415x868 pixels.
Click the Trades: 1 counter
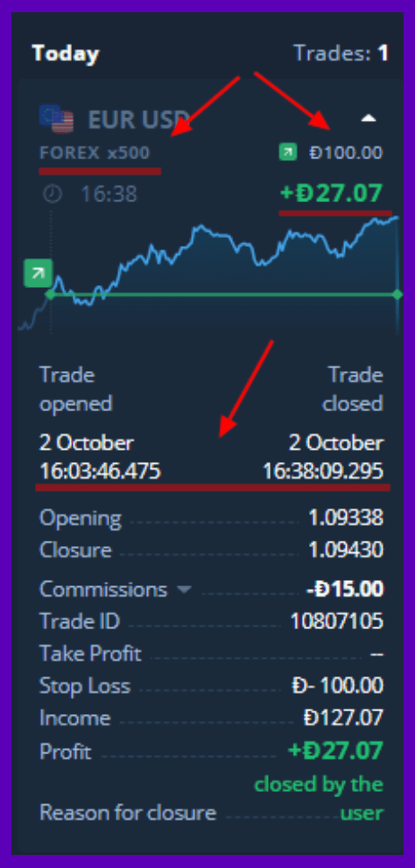(341, 53)
